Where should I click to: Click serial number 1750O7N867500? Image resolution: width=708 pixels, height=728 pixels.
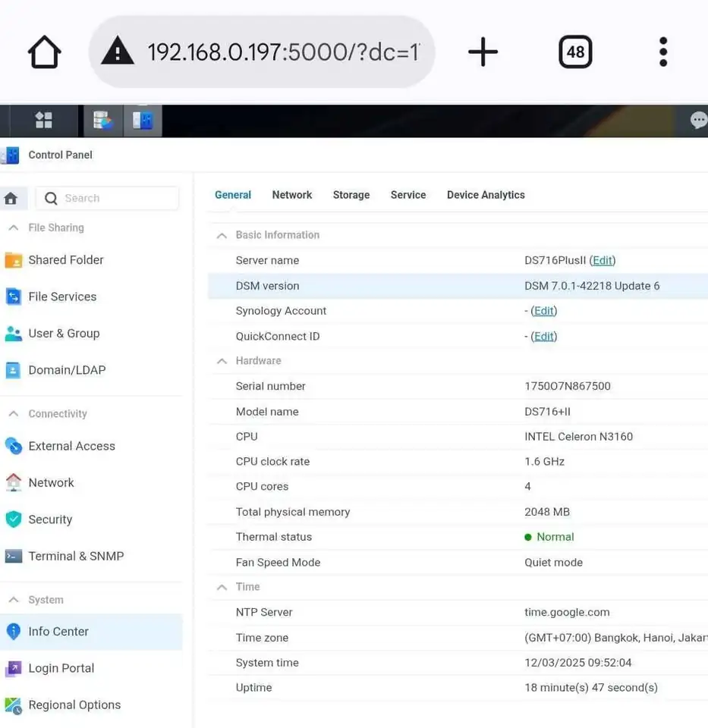point(568,386)
